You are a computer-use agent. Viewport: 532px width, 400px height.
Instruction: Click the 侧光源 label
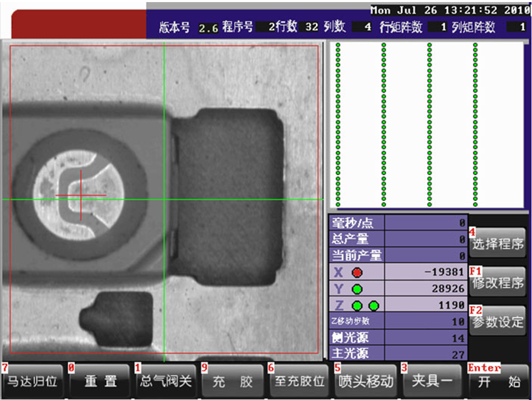[x=350, y=338]
